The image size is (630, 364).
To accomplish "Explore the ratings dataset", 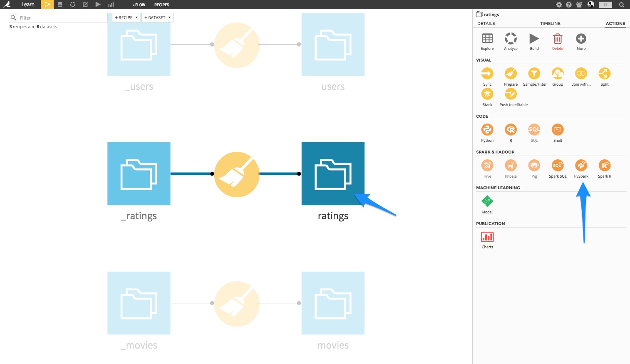I will tap(487, 41).
